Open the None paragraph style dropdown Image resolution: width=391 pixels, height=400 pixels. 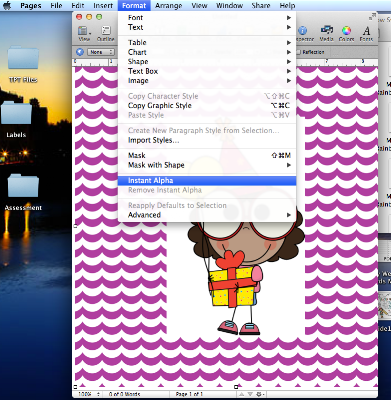click(101, 52)
